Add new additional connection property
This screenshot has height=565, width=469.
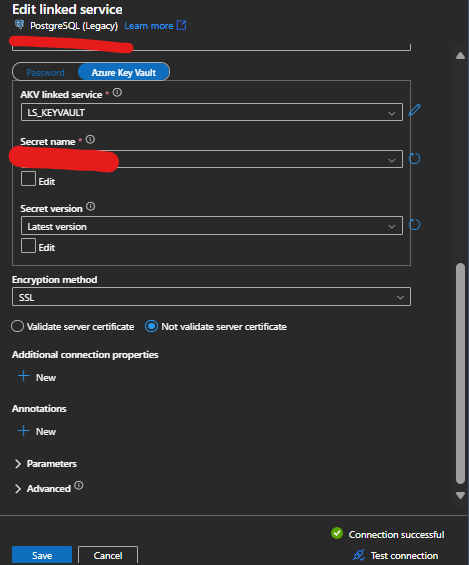coord(37,377)
